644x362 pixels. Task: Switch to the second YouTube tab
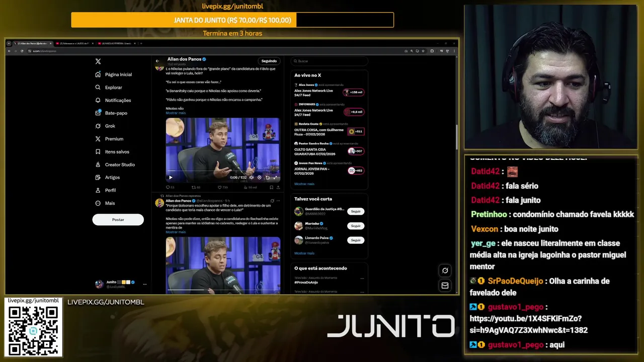75,43
